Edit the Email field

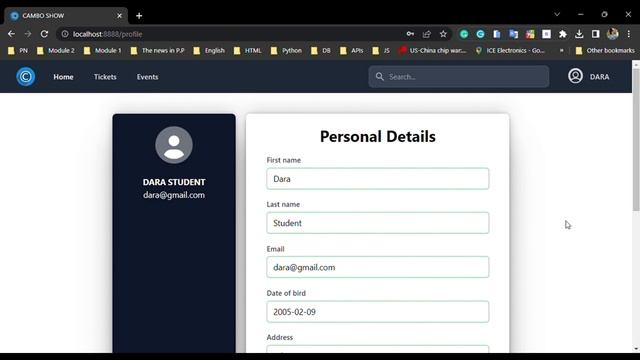[x=378, y=267]
